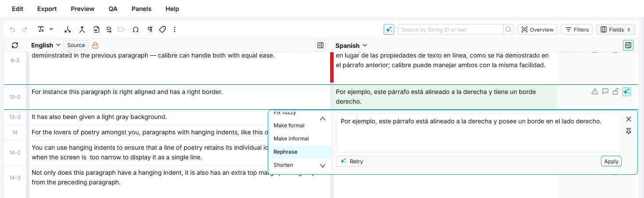This screenshot has height=198, width=644.
Task: Click the split segment icon
Action: coord(68,30)
